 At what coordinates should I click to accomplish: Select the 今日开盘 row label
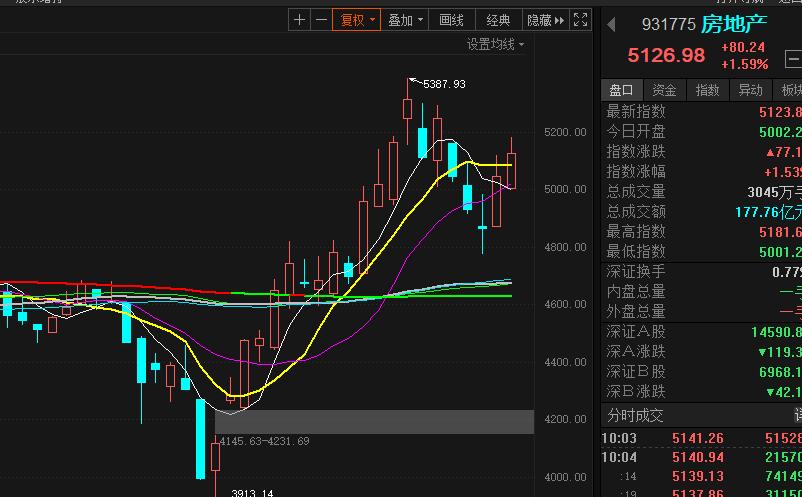click(636, 131)
